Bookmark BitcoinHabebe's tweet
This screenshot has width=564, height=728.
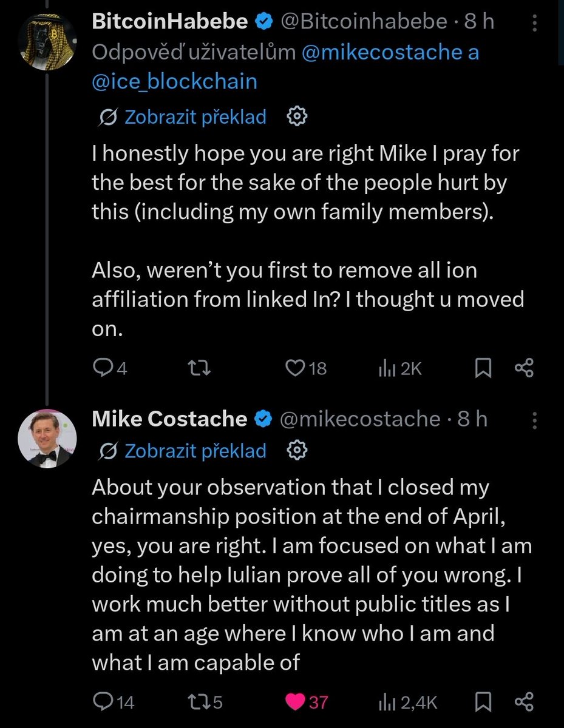pos(483,368)
